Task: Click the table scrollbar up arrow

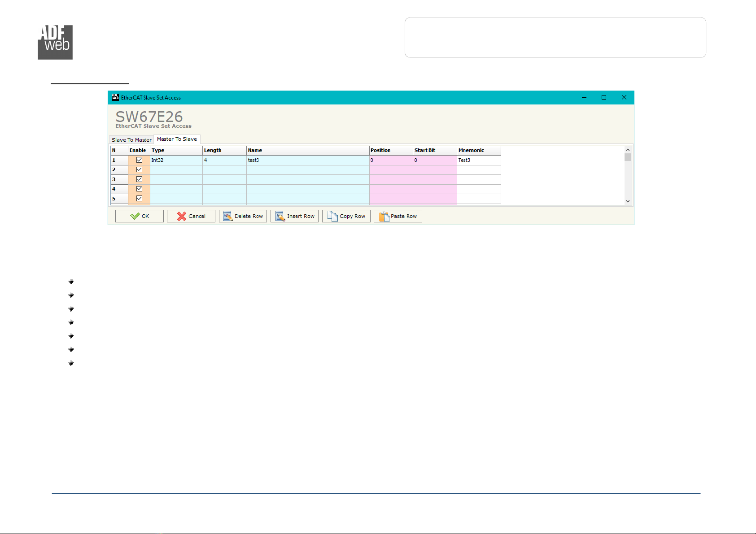Action: click(x=628, y=150)
